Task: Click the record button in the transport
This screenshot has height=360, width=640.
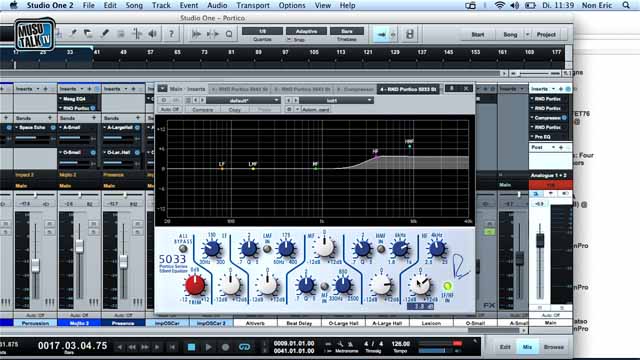Action: [x=225, y=347]
